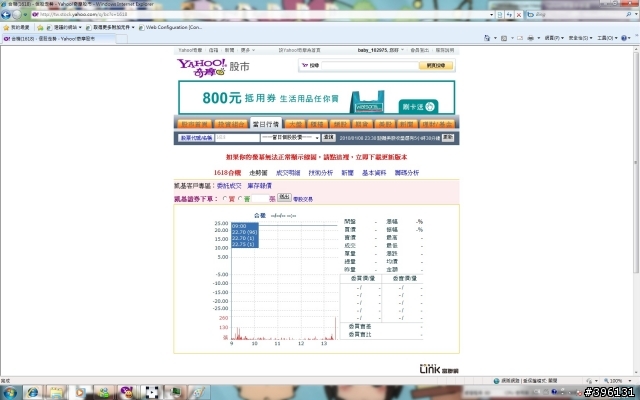640x400 pixels.
Task: Click the Link logo at page bottom
Action: (x=439, y=369)
